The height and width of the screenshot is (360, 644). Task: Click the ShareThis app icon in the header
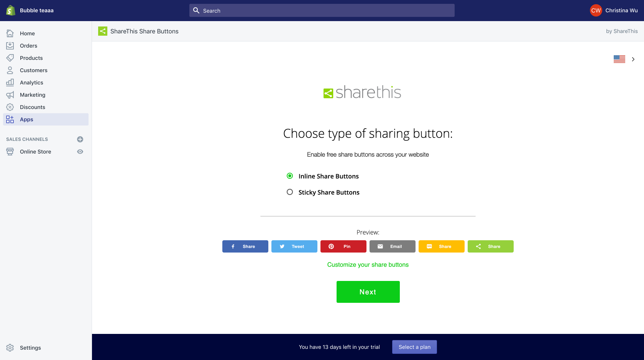(x=103, y=31)
